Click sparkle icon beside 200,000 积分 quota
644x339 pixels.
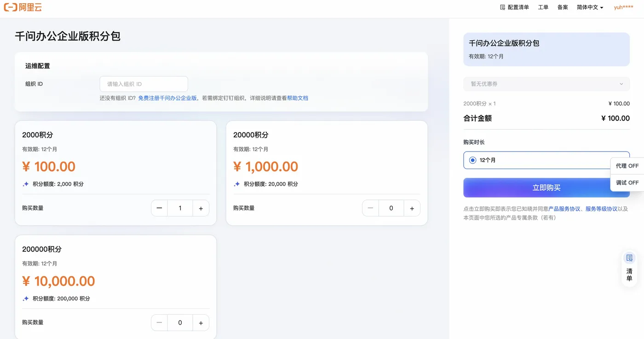(26, 298)
